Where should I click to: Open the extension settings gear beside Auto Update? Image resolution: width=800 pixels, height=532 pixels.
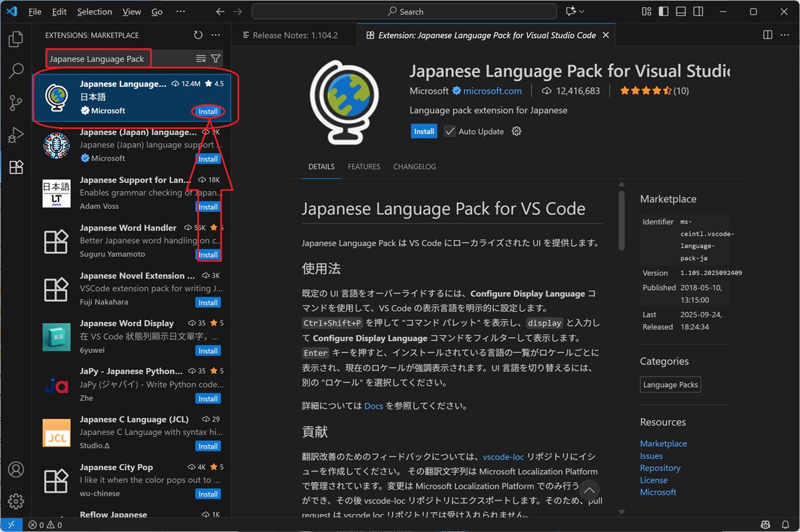[516, 132]
